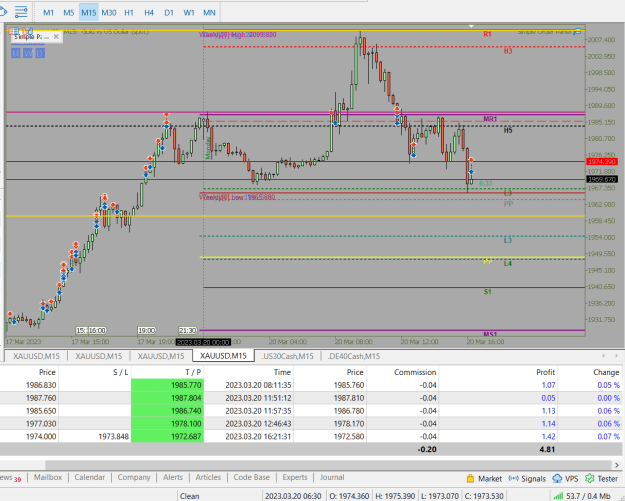The height and width of the screenshot is (501, 625).
Task: Open the third XAUUSD,M15 chart tab
Action: click(x=161, y=356)
